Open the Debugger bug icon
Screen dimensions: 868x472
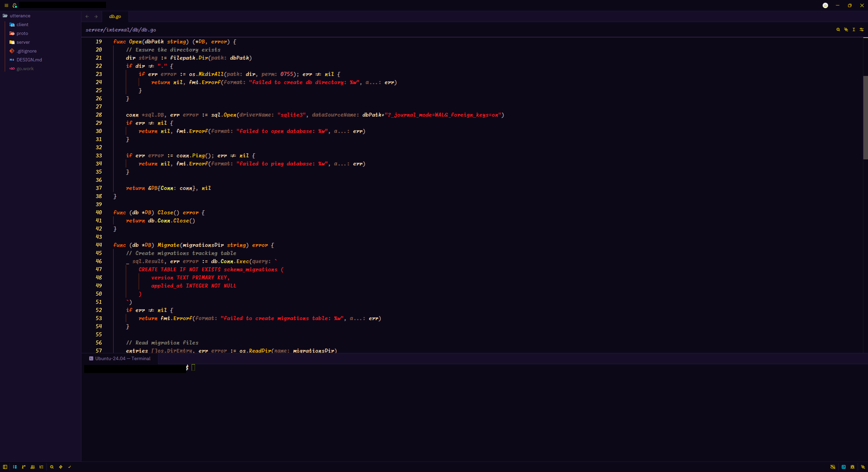pyautogui.click(x=852, y=467)
